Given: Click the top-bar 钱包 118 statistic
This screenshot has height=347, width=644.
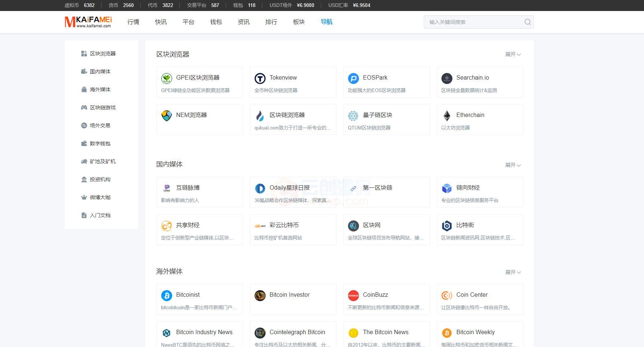Looking at the screenshot, I should pos(244,5).
